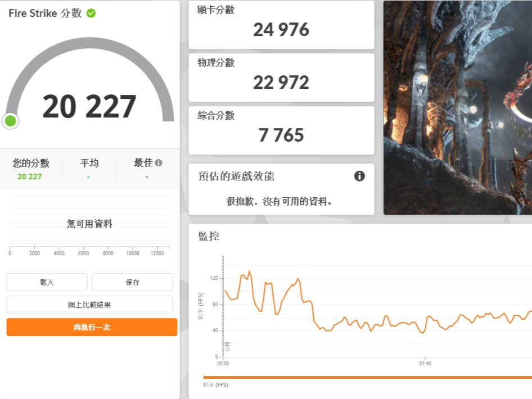Click the 綜合分數 label
This screenshot has width=532, height=399.
tap(216, 116)
